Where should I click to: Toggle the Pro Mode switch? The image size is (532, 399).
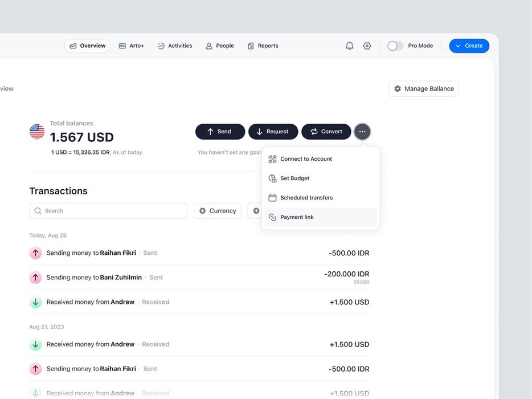tap(395, 46)
